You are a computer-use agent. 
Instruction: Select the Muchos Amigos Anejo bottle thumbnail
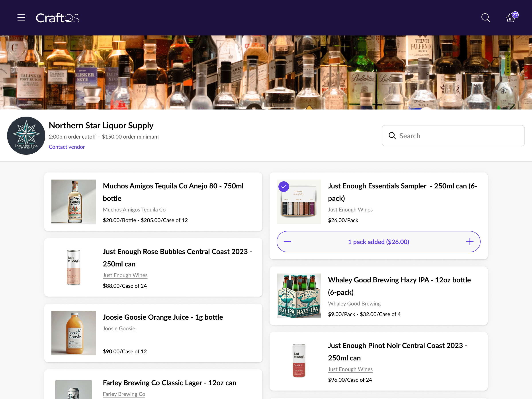pyautogui.click(x=73, y=201)
